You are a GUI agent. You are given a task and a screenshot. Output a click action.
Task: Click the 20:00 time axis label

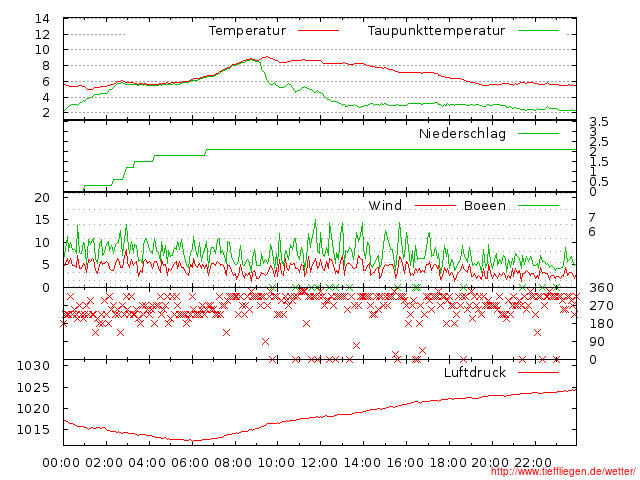click(x=490, y=463)
